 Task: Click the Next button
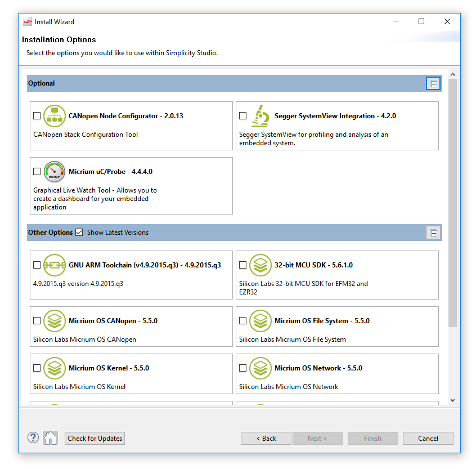click(317, 439)
